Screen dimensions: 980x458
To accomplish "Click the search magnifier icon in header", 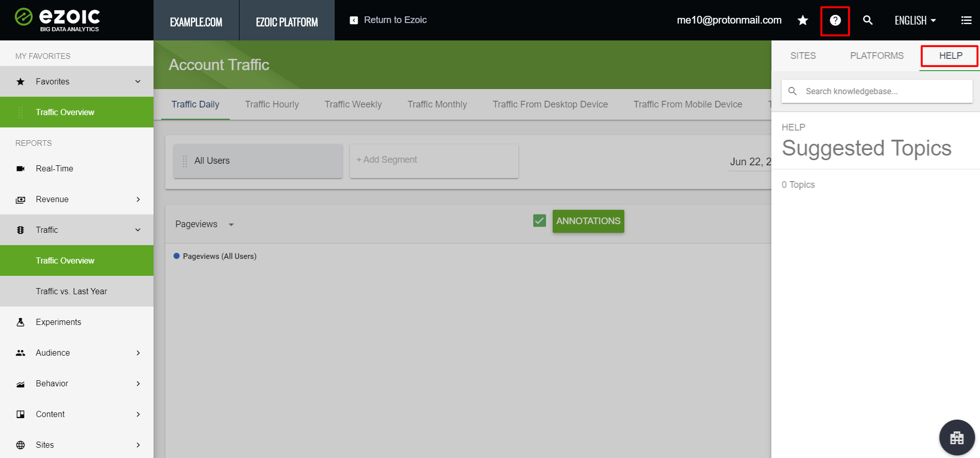I will coord(867,20).
